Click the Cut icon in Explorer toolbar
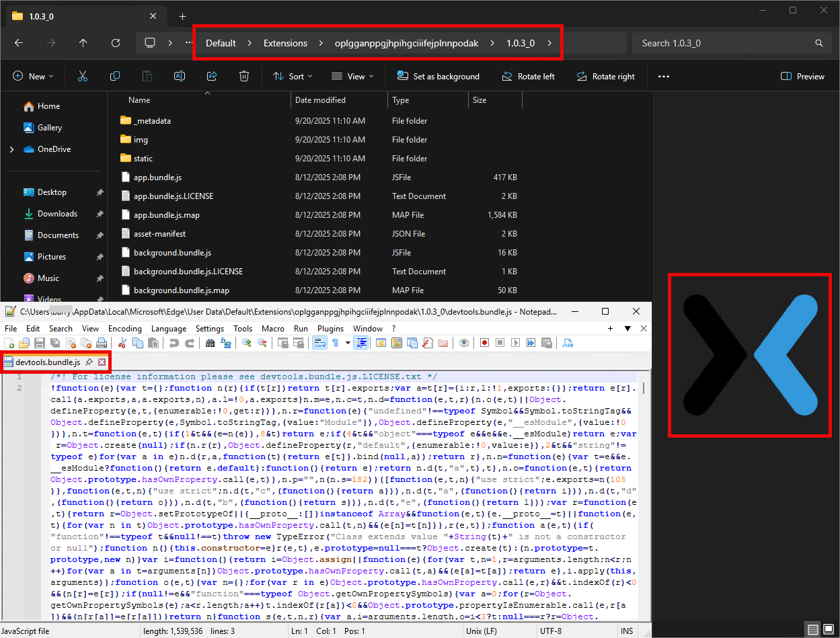This screenshot has width=840, height=638. tap(83, 76)
